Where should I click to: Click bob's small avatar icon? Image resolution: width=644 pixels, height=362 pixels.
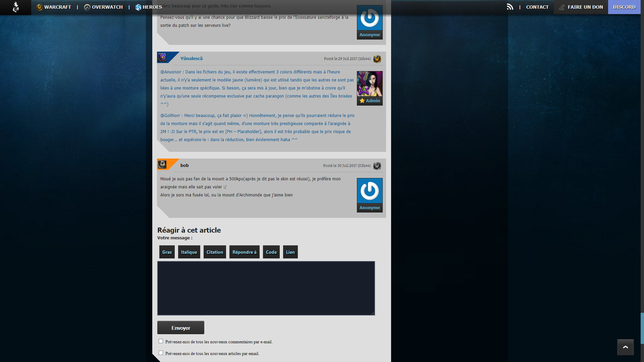[162, 165]
